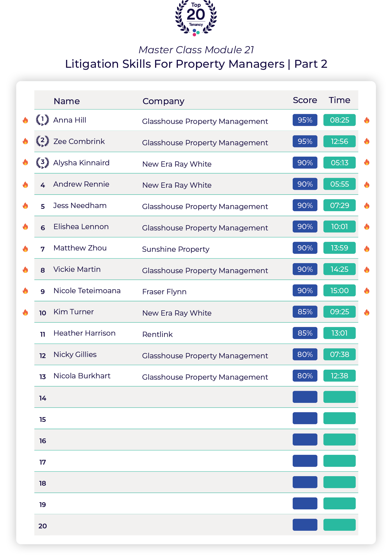Click the second-place laurel badge beside Zee Combrink
This screenshot has width=392, height=555.
(x=42, y=141)
